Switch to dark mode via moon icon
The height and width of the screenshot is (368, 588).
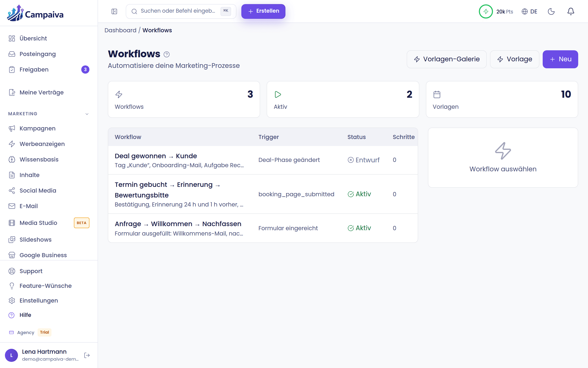pos(551,11)
